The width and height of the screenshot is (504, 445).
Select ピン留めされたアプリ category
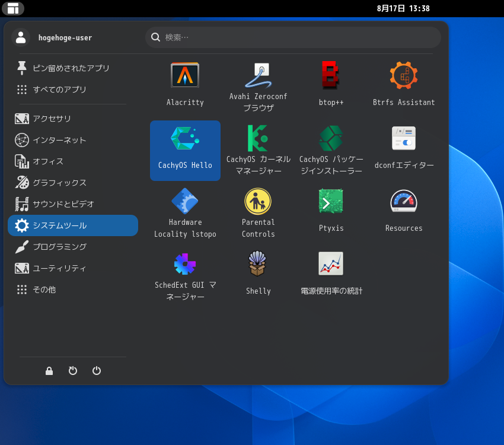click(x=73, y=68)
